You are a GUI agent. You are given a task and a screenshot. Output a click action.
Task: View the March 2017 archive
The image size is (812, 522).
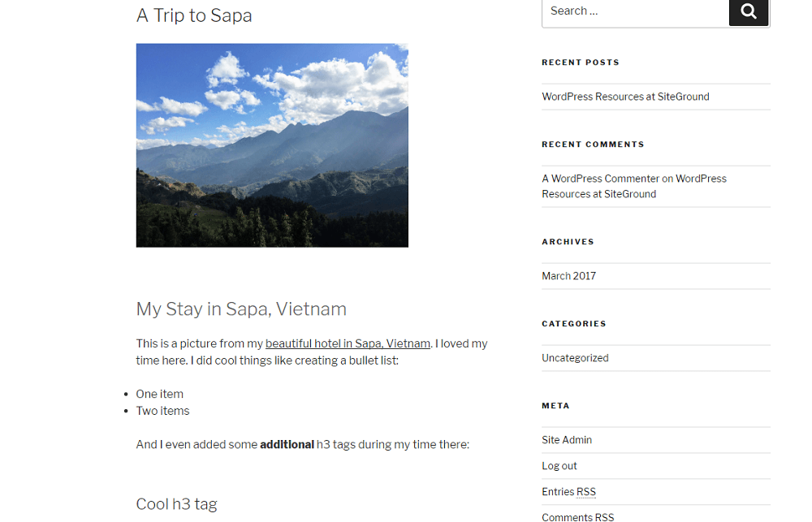pos(568,276)
